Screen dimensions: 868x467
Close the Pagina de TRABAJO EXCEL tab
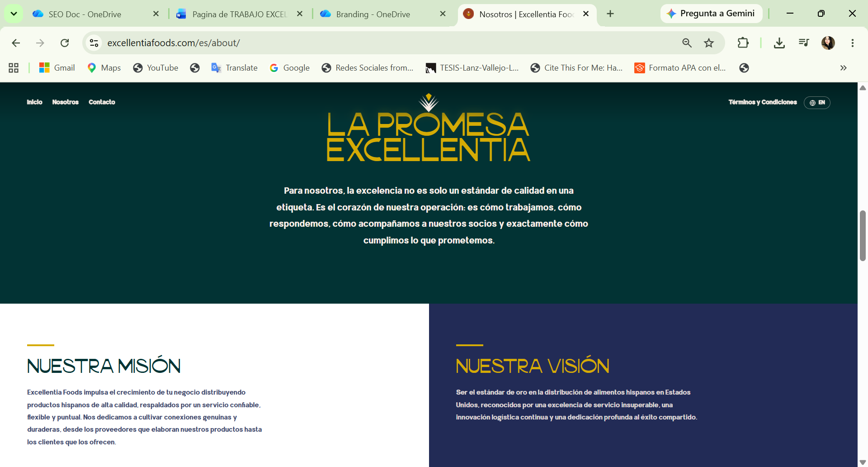[300, 14]
